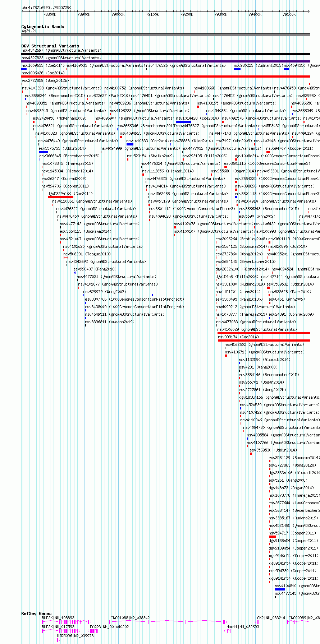The height and width of the screenshot is (644, 320).
Task: Open PAQR3|NM_001040202 gene label
Action: [x=109, y=627]
